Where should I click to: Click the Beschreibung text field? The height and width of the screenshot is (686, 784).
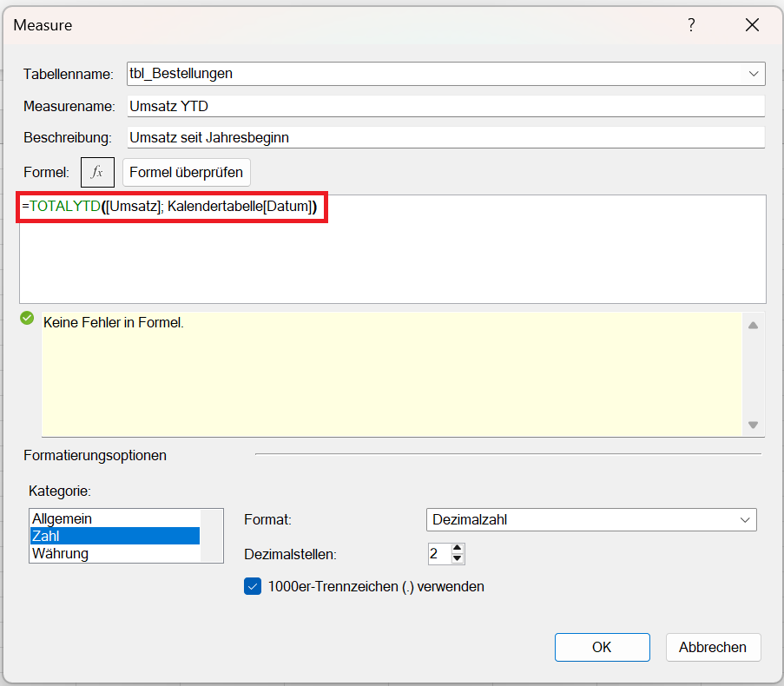[x=445, y=137]
